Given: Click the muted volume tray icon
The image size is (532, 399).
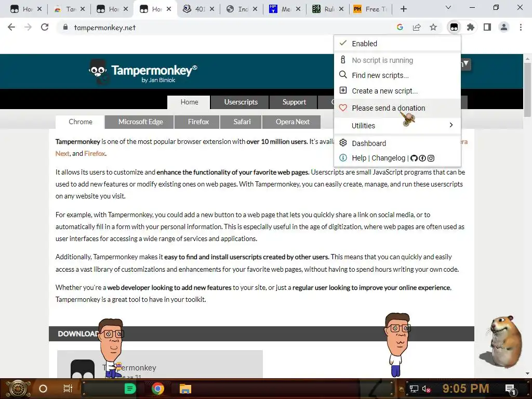Looking at the screenshot, I should tap(426, 389).
